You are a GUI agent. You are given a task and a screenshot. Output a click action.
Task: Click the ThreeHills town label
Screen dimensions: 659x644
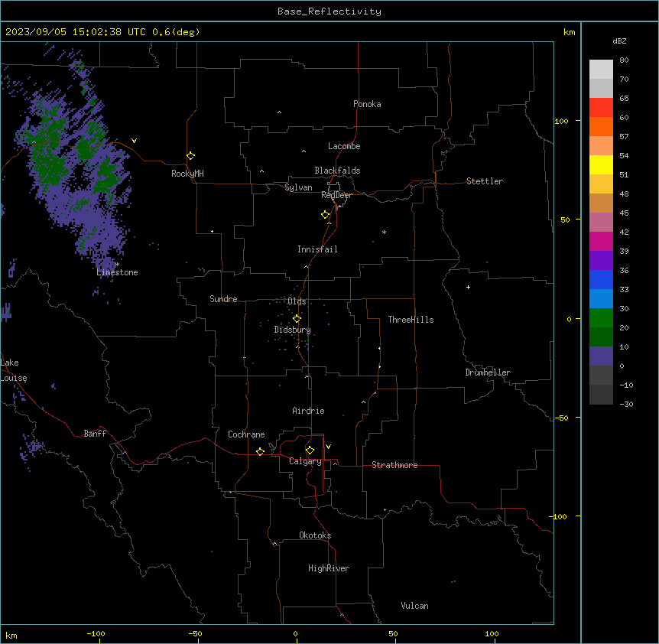(411, 320)
